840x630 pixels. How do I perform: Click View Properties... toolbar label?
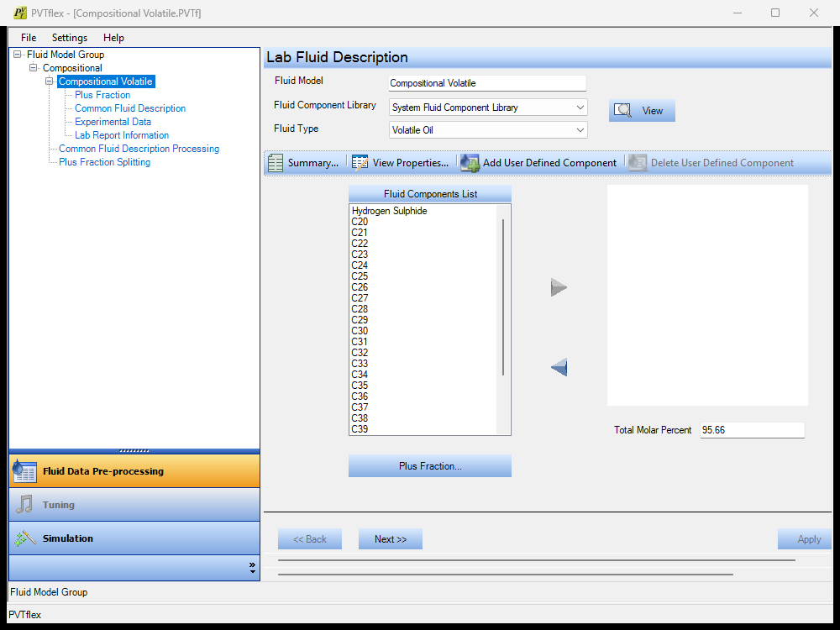coord(411,163)
